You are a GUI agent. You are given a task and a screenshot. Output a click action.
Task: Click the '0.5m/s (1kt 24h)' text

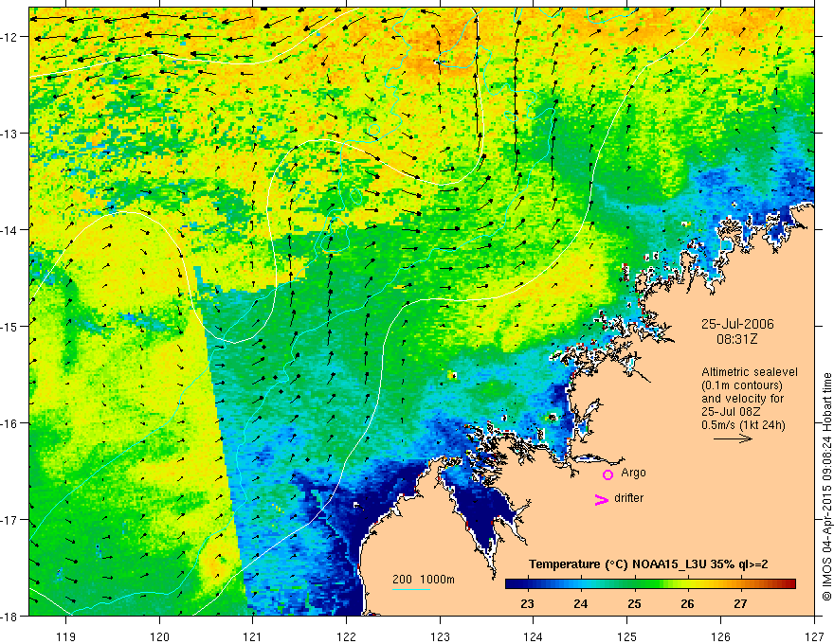[743, 425]
